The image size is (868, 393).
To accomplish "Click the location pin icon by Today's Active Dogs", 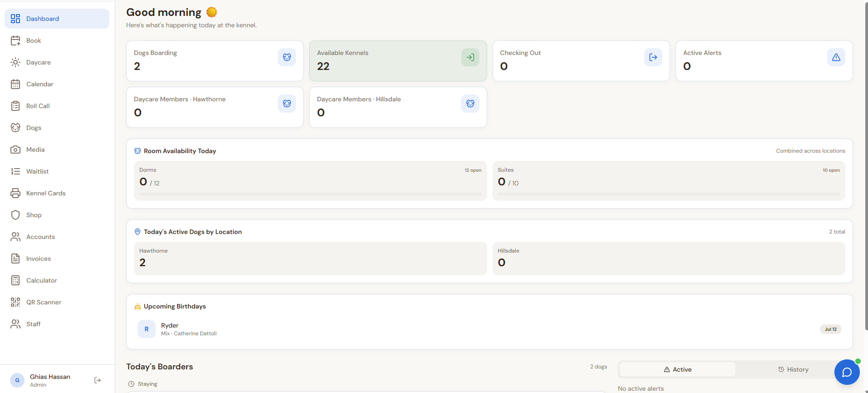I will (138, 232).
